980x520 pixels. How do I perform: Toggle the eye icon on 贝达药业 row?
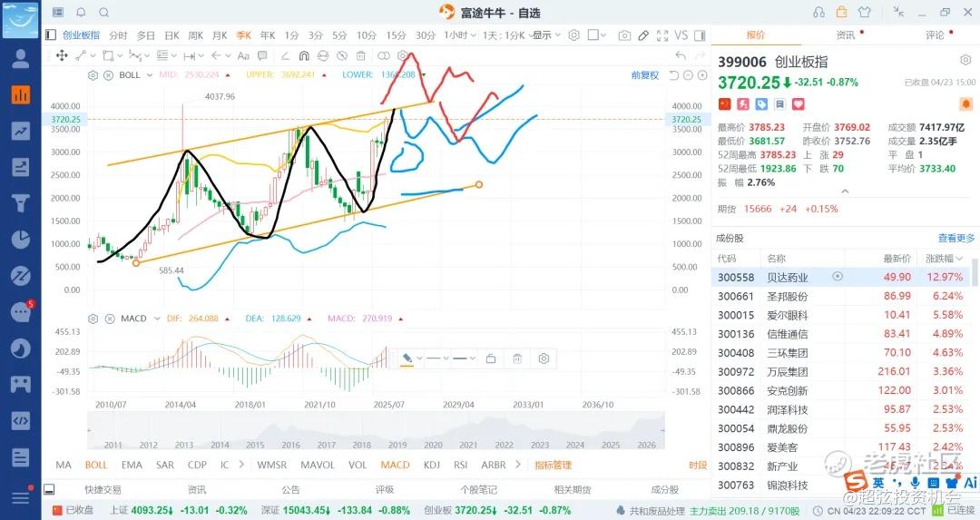(838, 276)
